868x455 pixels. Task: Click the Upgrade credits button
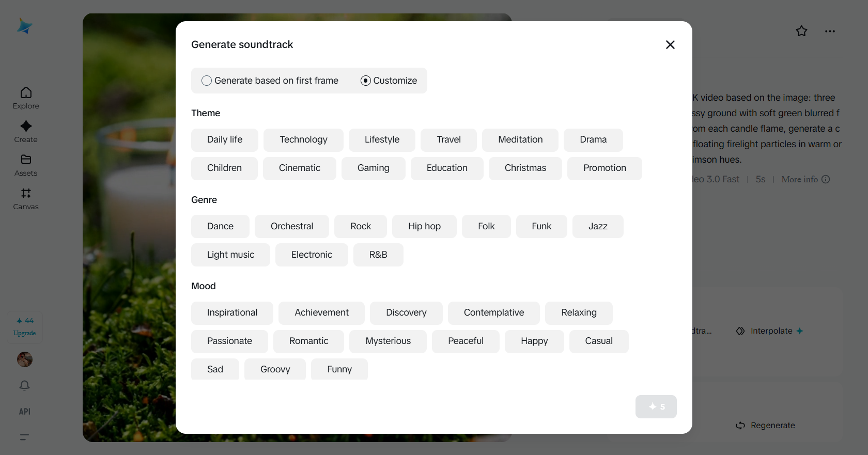pyautogui.click(x=25, y=327)
